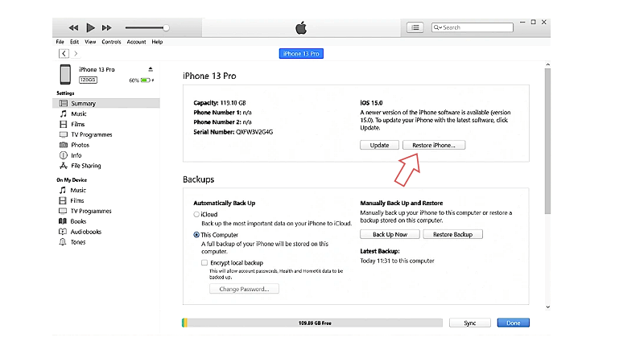Viewport: 644px width, 362px height.
Task: Open the Account menu
Action: 136,42
